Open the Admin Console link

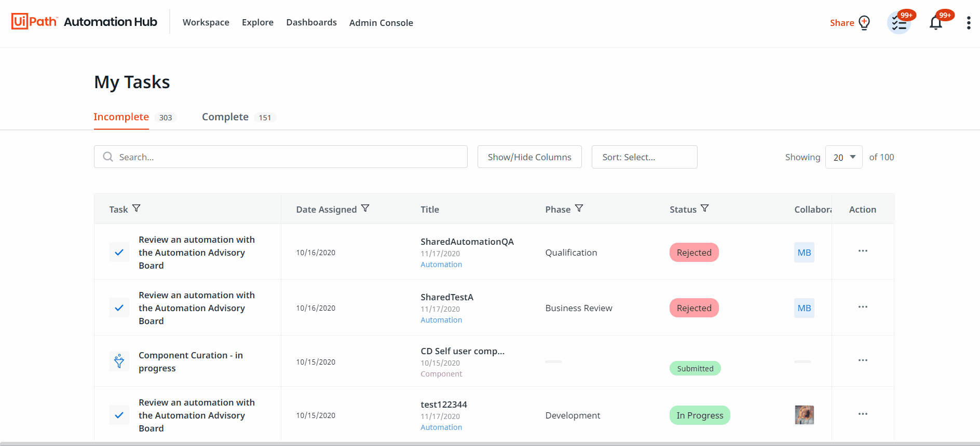[x=381, y=23]
